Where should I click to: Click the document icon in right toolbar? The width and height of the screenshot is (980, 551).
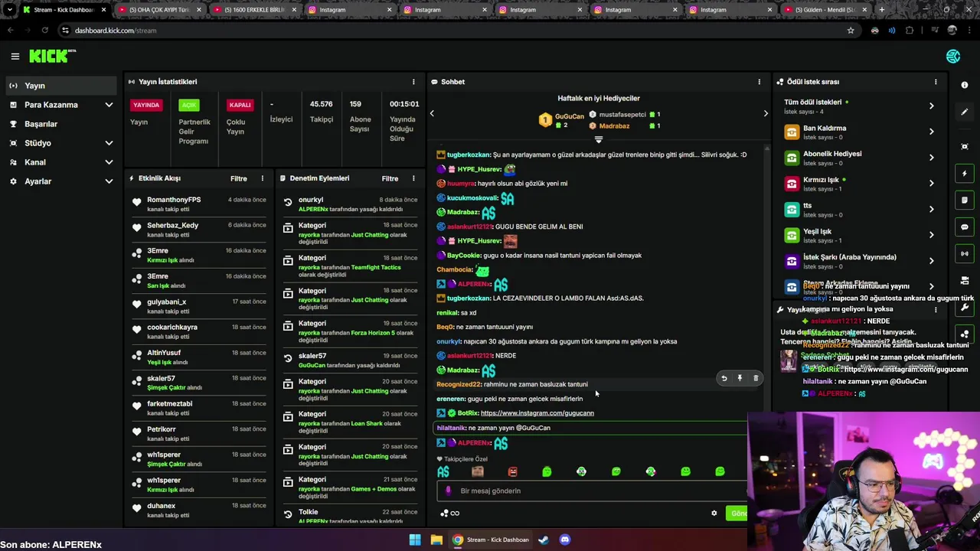click(x=965, y=201)
